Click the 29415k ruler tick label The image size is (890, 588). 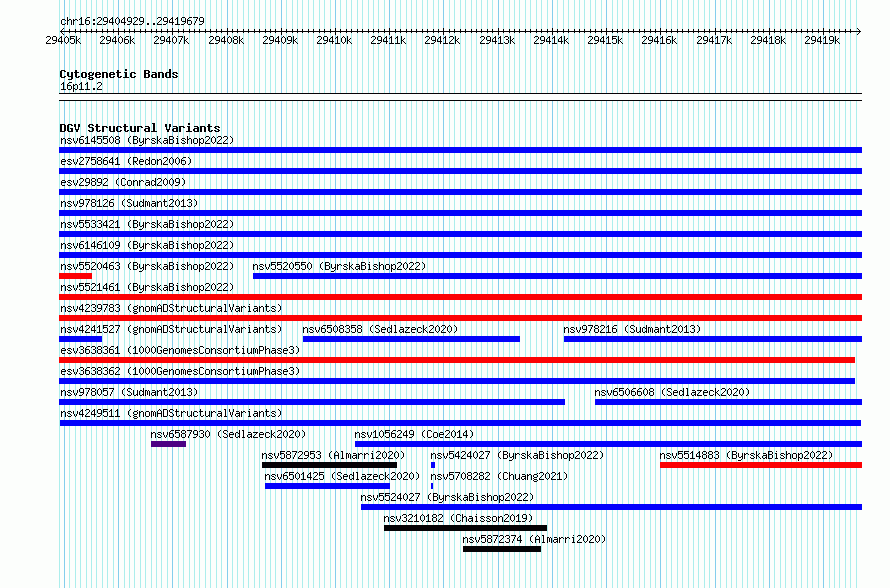click(x=605, y=40)
